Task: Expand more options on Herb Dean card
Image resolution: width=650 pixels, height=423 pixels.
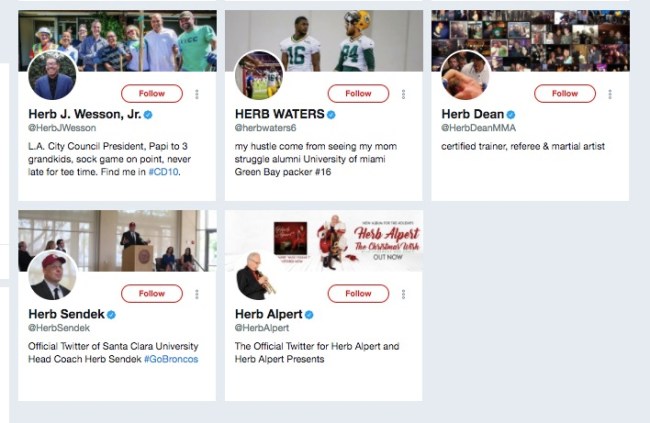Action: click(609, 94)
